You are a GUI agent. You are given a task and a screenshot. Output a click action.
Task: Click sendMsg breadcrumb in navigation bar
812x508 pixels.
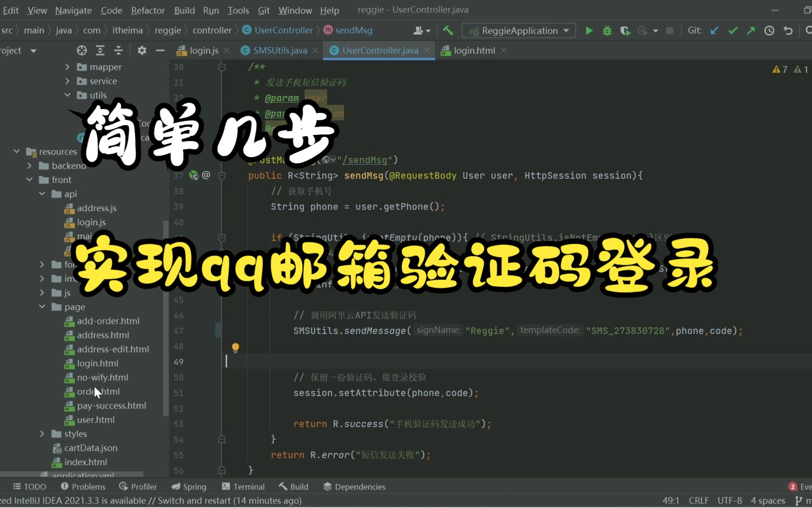[x=348, y=31]
